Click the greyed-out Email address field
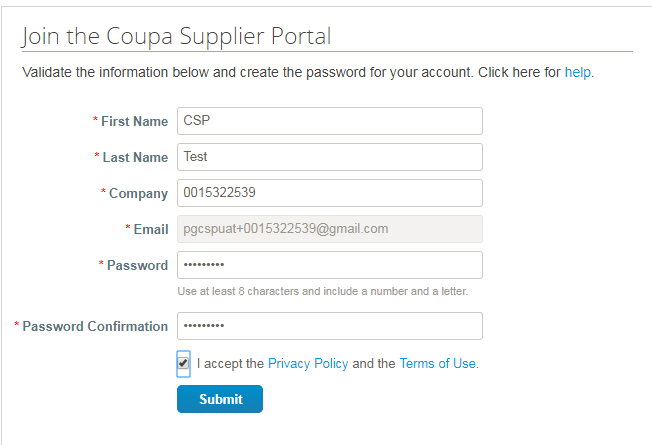Image resolution: width=652 pixels, height=445 pixels. coord(330,229)
